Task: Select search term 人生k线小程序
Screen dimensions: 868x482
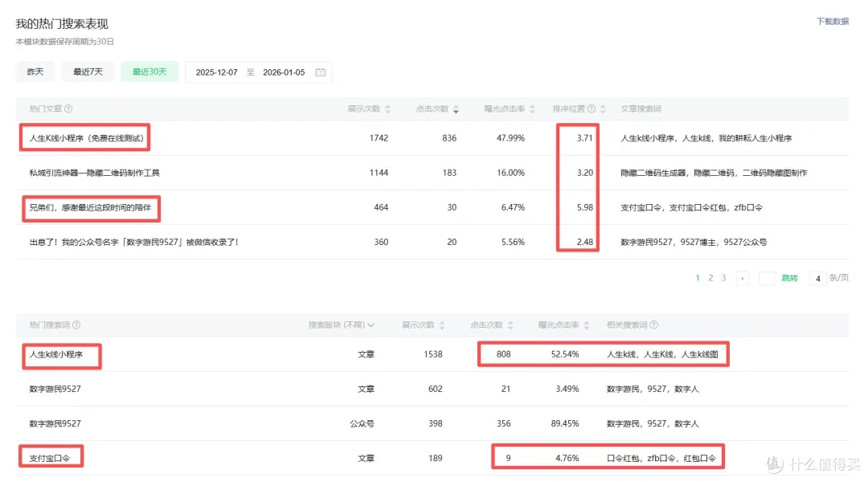Action: pos(56,355)
